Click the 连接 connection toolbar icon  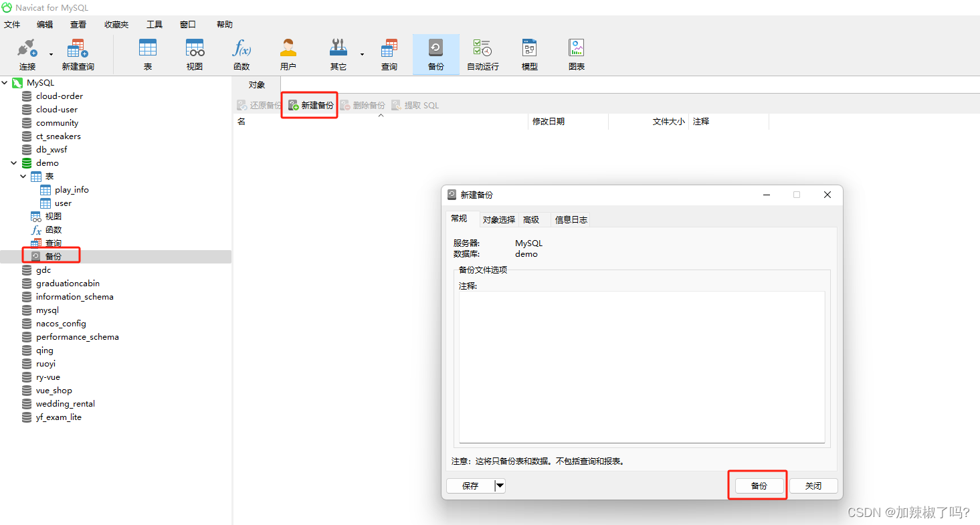coord(27,54)
